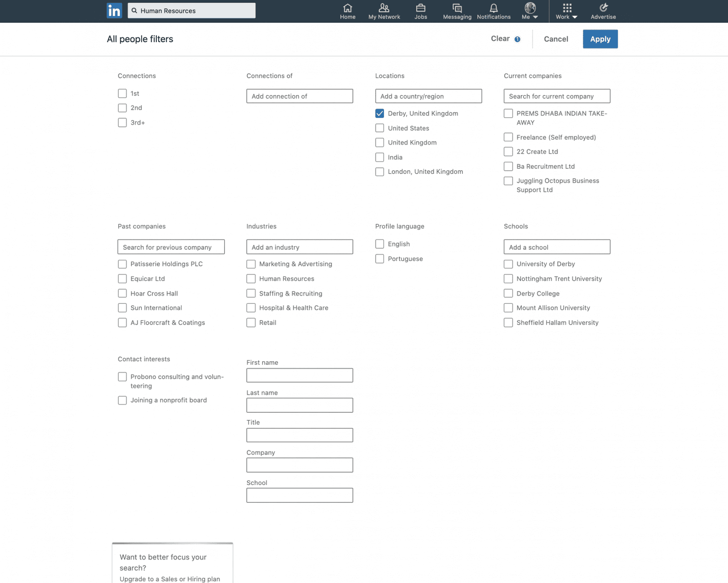Check the 3rd+ connections box
Viewport: 728px width, 583px height.
(x=122, y=123)
